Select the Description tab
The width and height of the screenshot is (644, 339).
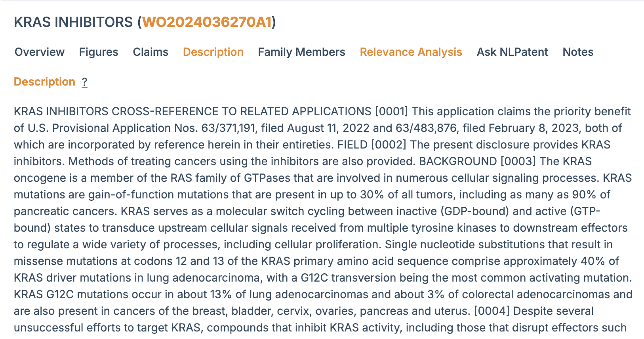coord(213,52)
